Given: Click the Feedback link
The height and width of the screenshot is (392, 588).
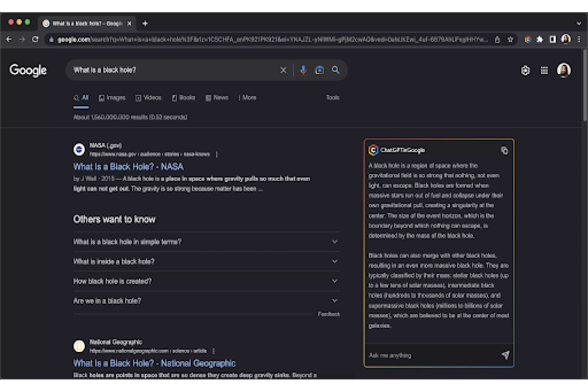Looking at the screenshot, I should [329, 314].
